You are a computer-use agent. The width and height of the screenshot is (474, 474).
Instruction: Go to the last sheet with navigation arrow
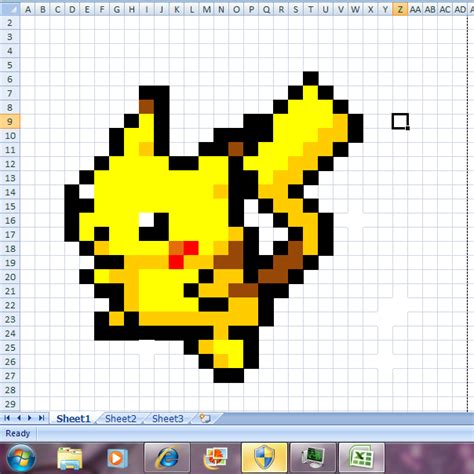(x=42, y=418)
